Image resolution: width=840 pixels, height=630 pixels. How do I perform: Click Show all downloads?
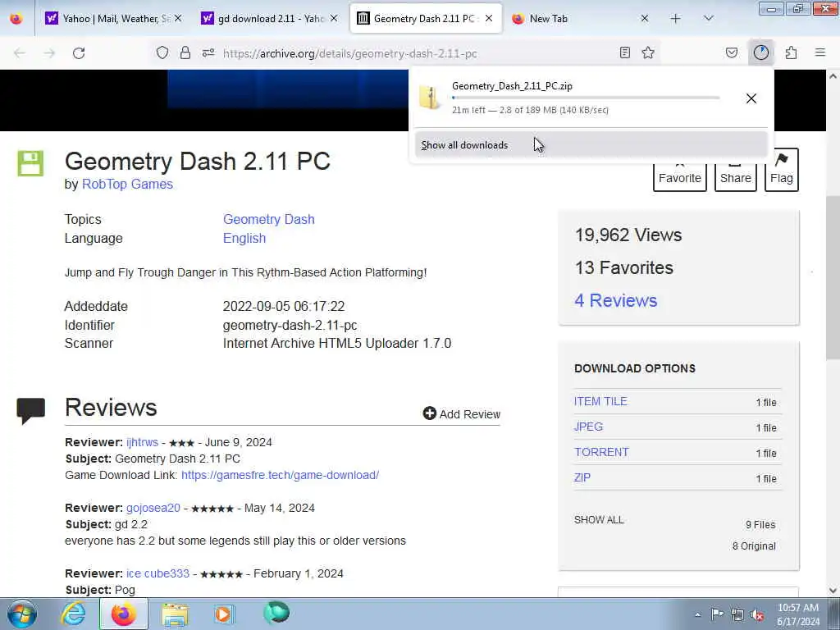pyautogui.click(x=591, y=145)
